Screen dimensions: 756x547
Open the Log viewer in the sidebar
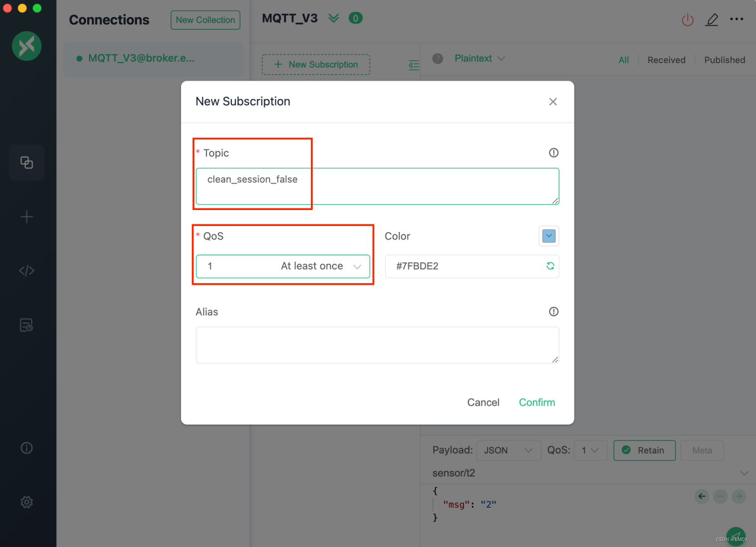26,325
